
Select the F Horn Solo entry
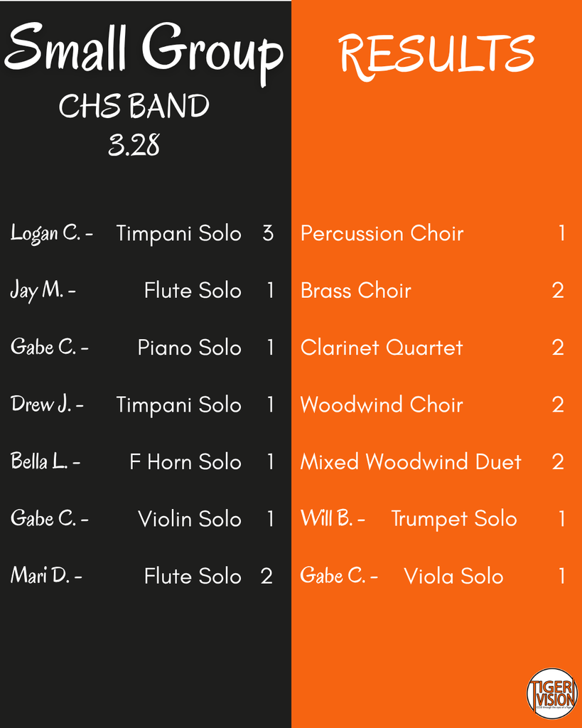(185, 462)
